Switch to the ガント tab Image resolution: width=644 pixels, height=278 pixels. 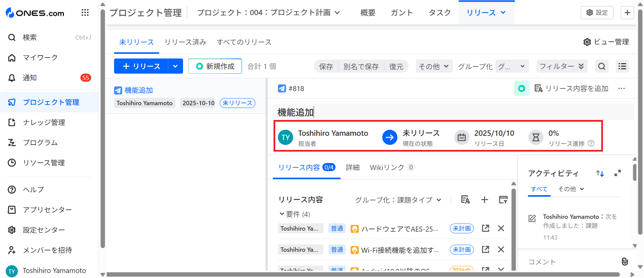point(402,13)
